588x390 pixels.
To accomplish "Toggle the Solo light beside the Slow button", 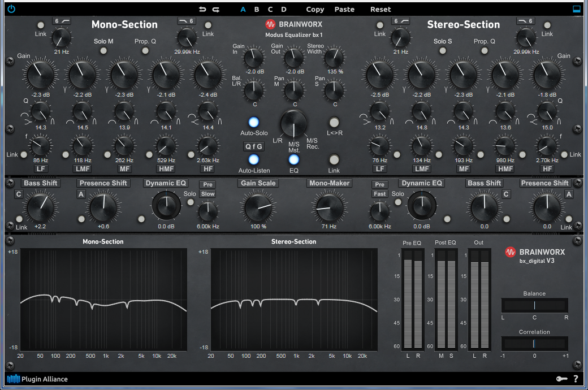I will coord(191,202).
